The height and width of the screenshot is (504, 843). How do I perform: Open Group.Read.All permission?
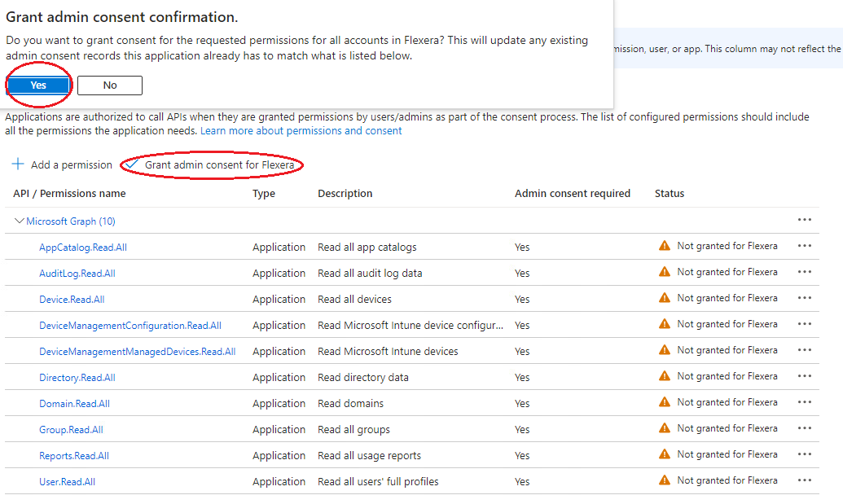click(x=71, y=430)
